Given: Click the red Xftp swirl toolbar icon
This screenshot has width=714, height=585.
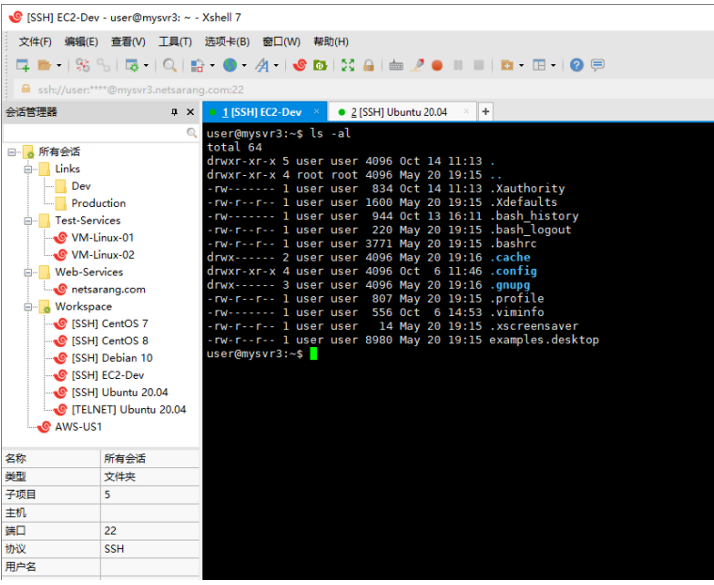Looking at the screenshot, I should point(299,65).
